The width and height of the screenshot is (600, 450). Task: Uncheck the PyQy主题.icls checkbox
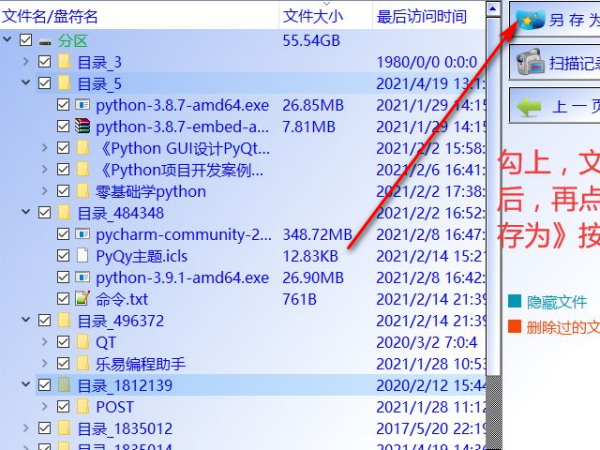(63, 255)
